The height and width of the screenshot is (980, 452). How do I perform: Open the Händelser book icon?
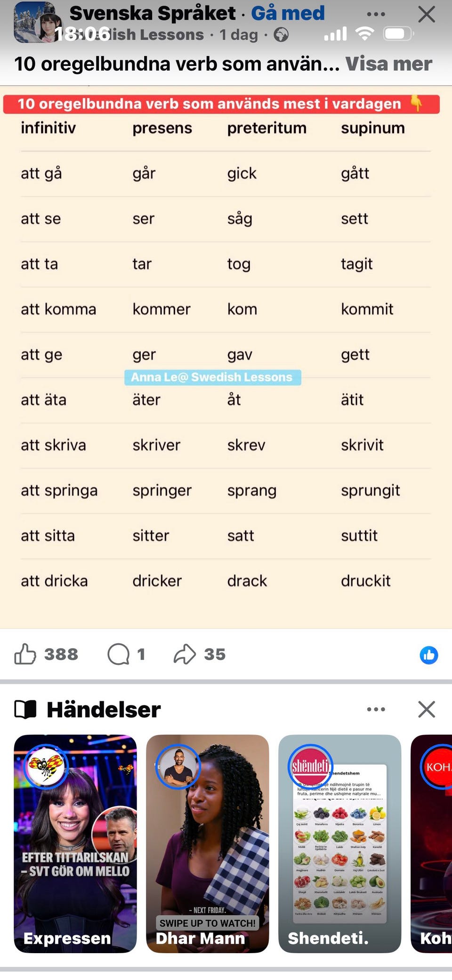click(26, 709)
